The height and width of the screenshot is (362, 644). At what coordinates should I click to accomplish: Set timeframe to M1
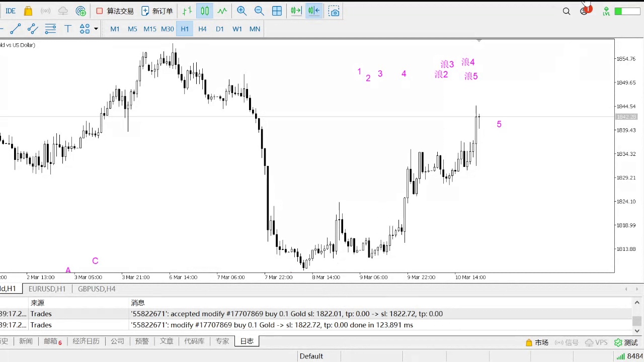[115, 29]
